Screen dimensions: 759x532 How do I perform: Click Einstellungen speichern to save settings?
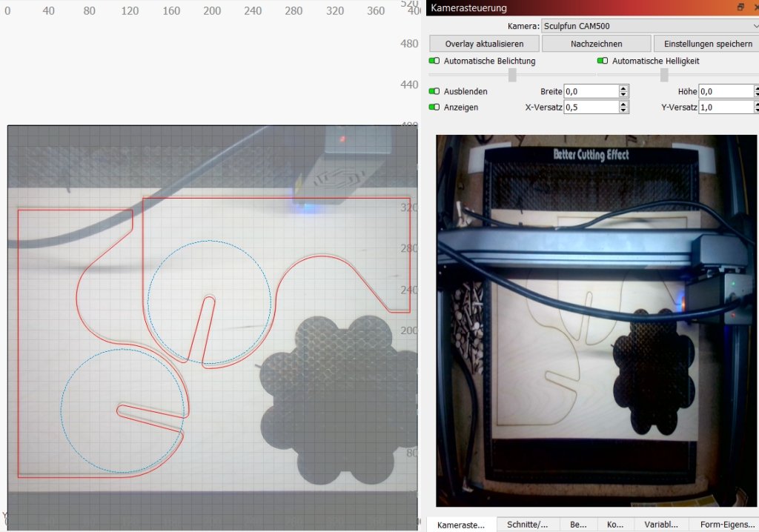point(707,44)
